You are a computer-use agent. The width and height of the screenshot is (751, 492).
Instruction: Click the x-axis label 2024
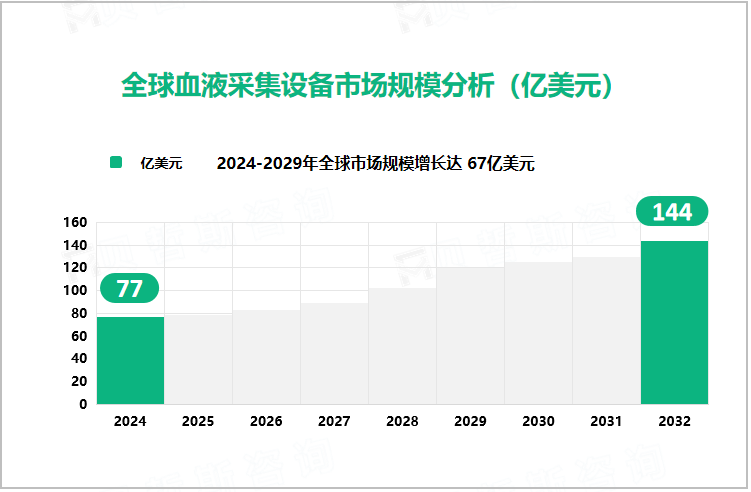coord(130,421)
